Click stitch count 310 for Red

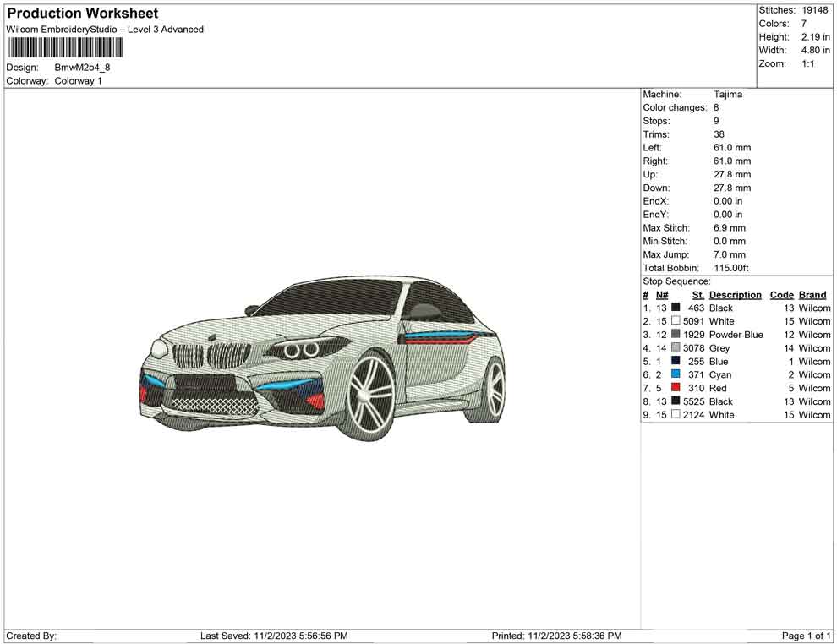(696, 388)
